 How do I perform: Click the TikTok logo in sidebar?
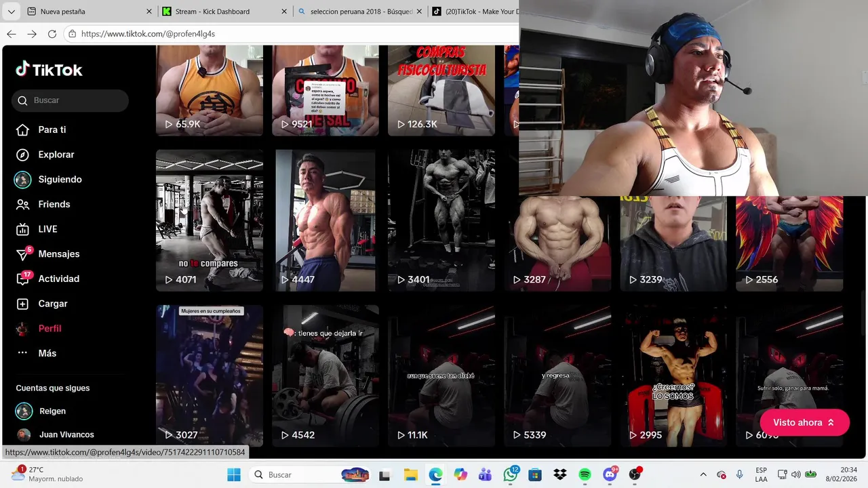(x=49, y=69)
